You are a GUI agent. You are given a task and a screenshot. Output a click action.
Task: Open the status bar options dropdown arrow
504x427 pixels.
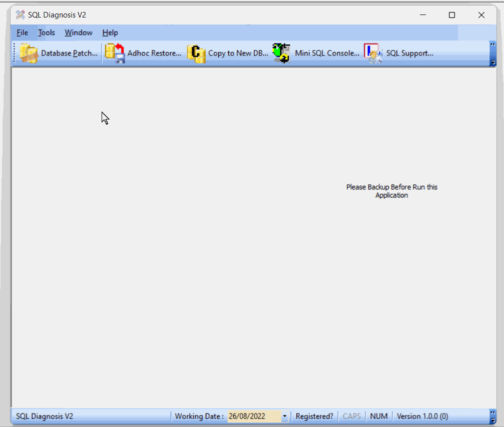click(492, 420)
